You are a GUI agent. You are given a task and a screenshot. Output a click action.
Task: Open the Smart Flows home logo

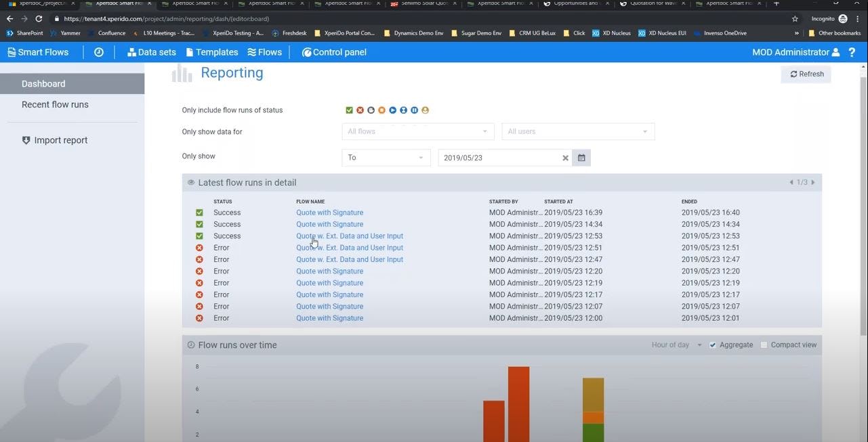tap(38, 52)
